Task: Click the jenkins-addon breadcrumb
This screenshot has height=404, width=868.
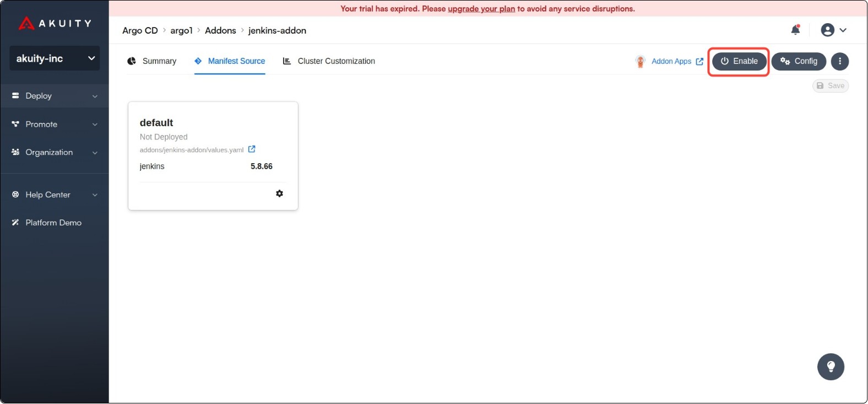Action: [x=277, y=30]
